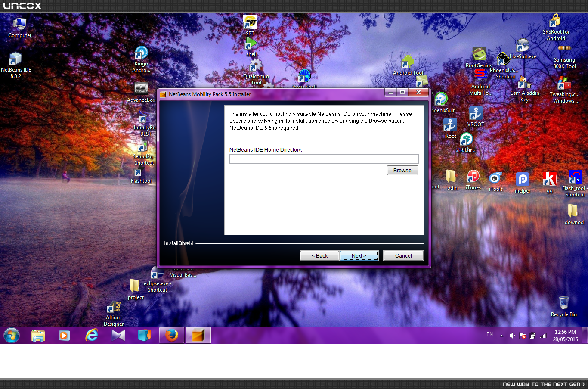Image resolution: width=588 pixels, height=389 pixels.
Task: Focus the NetBeans IDE Home Directory field
Action: coord(324,159)
